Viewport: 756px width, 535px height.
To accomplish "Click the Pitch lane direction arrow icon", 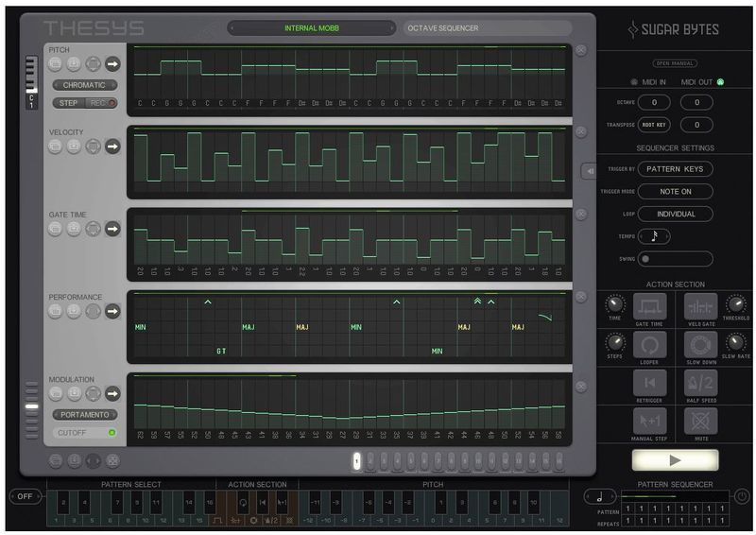I will point(112,63).
